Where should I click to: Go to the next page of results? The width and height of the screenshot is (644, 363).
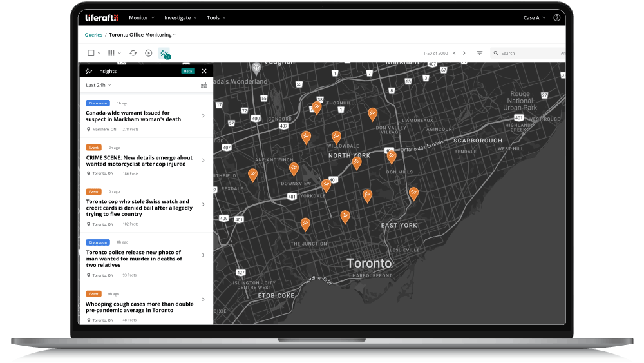(464, 53)
